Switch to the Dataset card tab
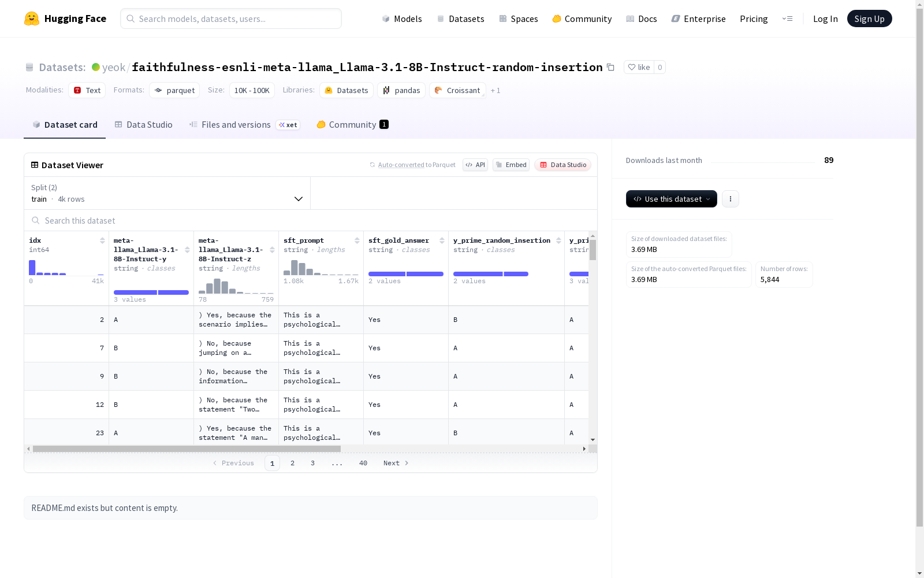The height and width of the screenshot is (578, 924). coord(65,125)
